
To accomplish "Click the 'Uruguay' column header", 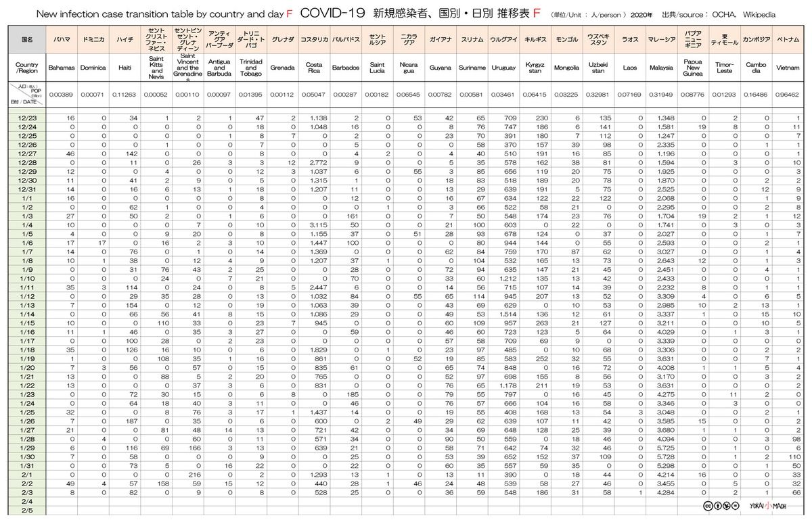I will click(x=503, y=68).
